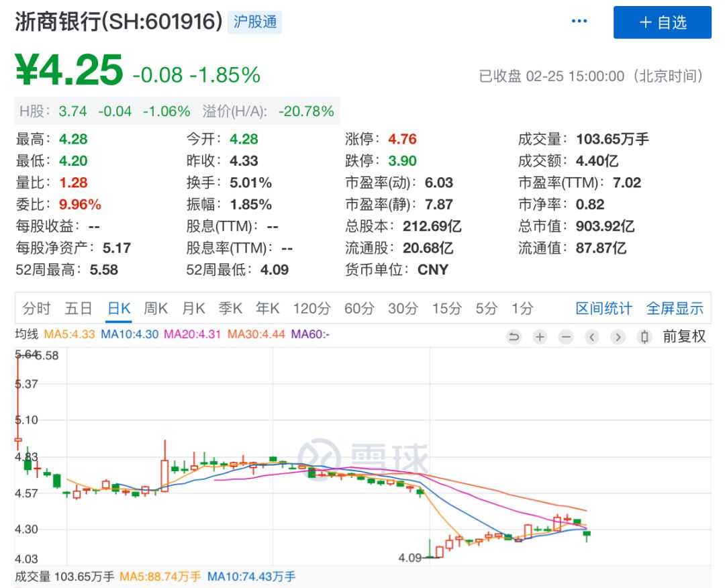Open the 60分 interval tab

[x=359, y=308]
